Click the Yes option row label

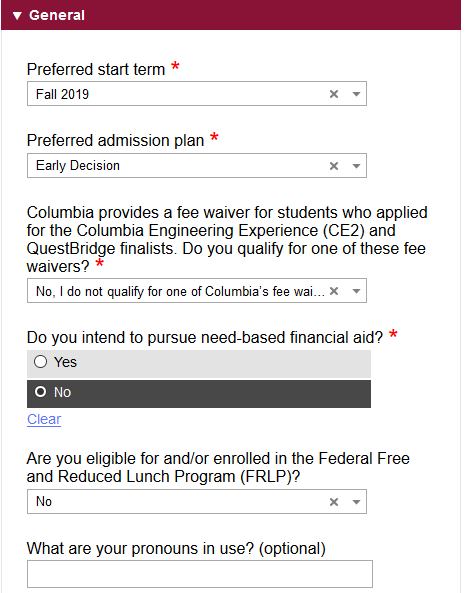[x=65, y=362]
